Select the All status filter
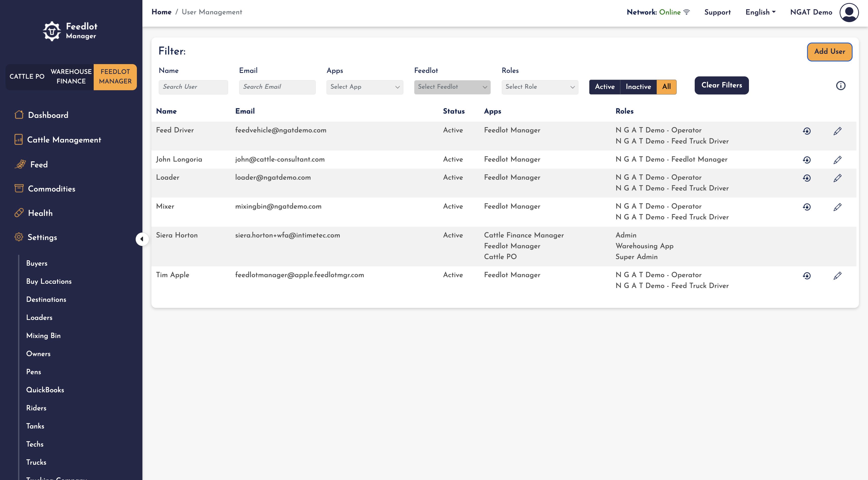This screenshot has height=480, width=868. click(666, 87)
